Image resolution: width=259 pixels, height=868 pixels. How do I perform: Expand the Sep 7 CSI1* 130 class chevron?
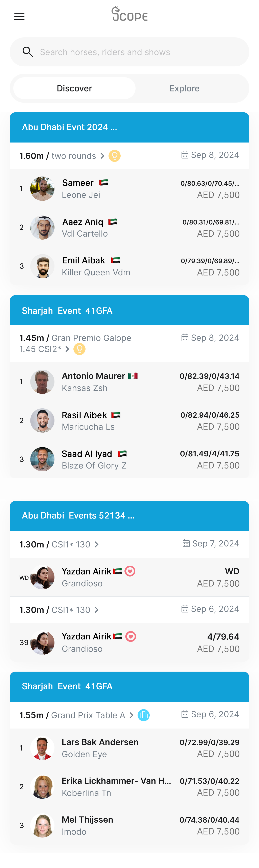[x=97, y=544]
